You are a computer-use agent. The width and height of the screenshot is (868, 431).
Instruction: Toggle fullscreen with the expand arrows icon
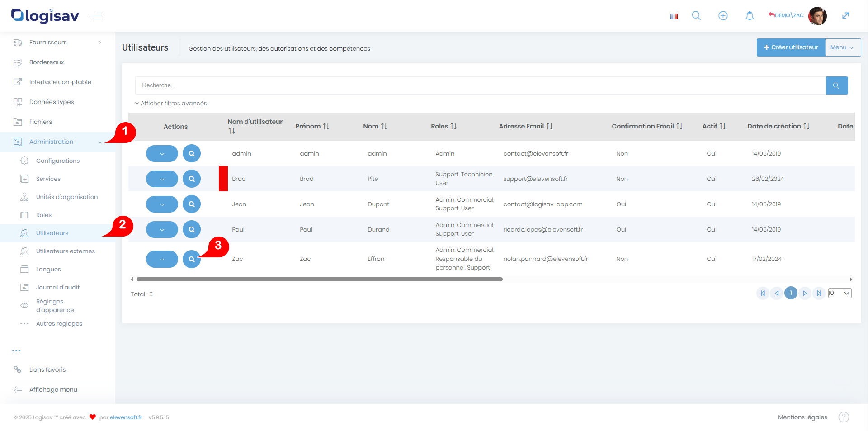(845, 16)
